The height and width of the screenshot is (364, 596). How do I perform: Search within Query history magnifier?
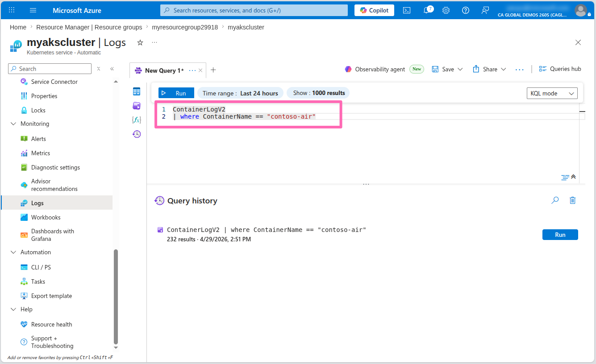tap(555, 201)
